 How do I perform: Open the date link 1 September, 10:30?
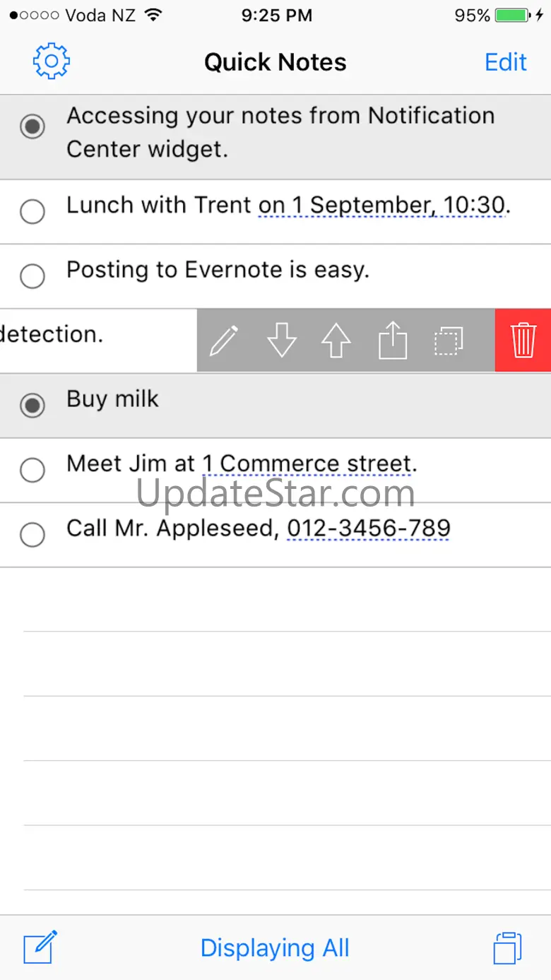coord(384,206)
